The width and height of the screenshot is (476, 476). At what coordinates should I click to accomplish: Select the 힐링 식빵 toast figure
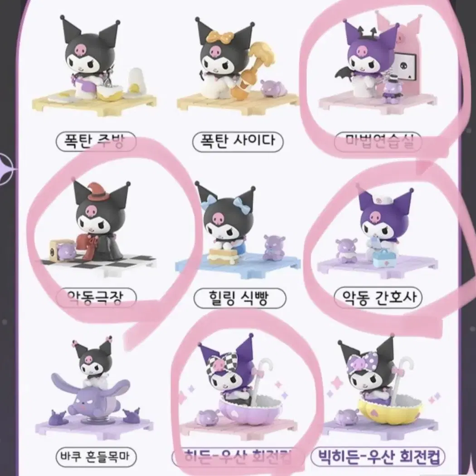238,230
